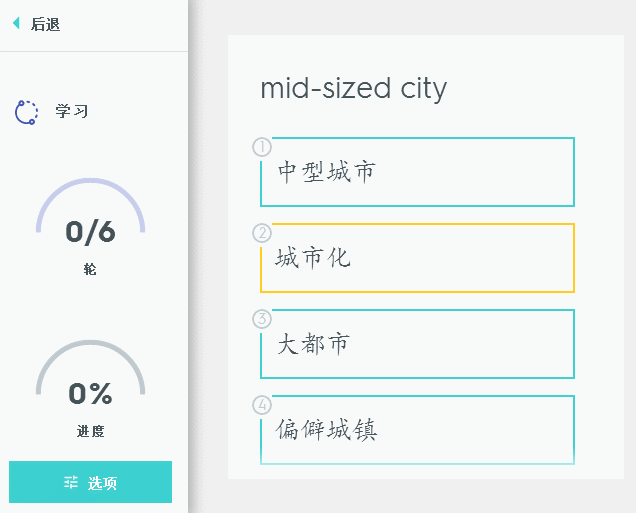This screenshot has height=513, width=636.
Task: Click the 进度 progress label
Action: point(90,432)
